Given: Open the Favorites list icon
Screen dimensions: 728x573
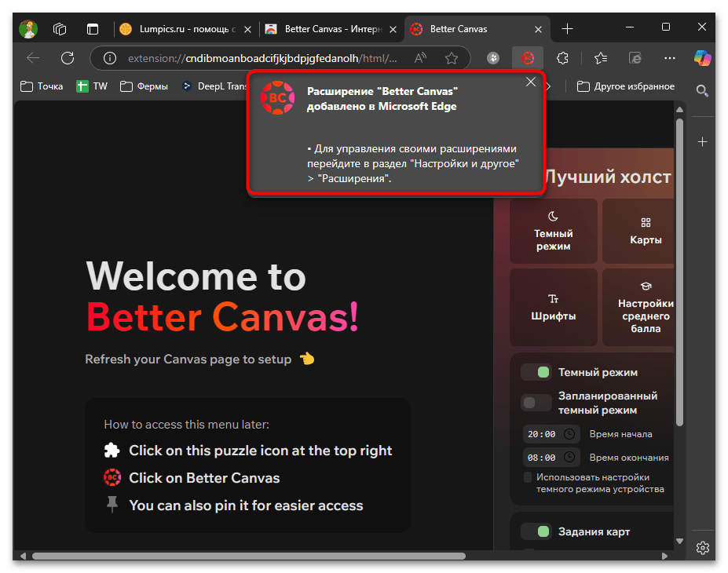Looking at the screenshot, I should pyautogui.click(x=601, y=58).
